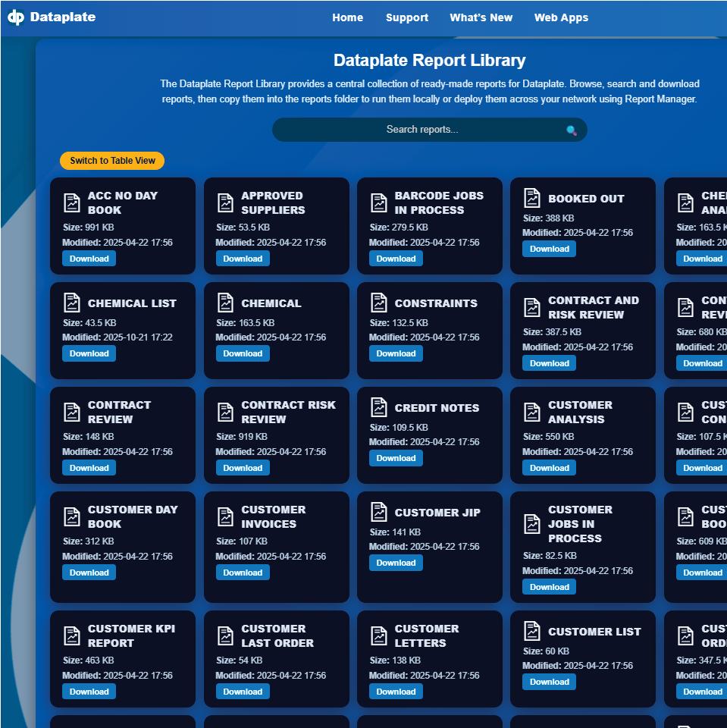This screenshot has width=727, height=728.
Task: Open the Support menu item
Action: (x=406, y=17)
